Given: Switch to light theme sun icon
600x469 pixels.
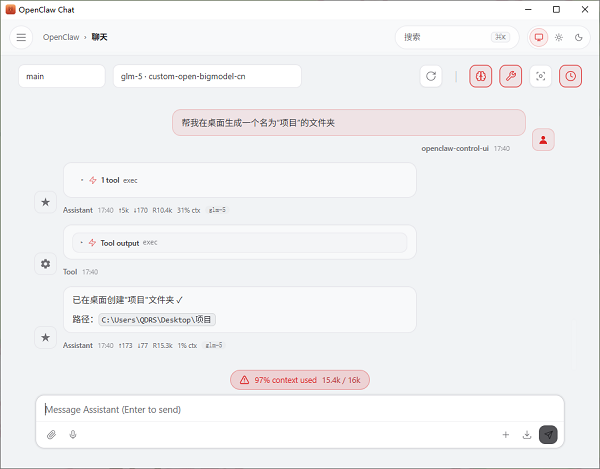Looking at the screenshot, I should tap(559, 37).
